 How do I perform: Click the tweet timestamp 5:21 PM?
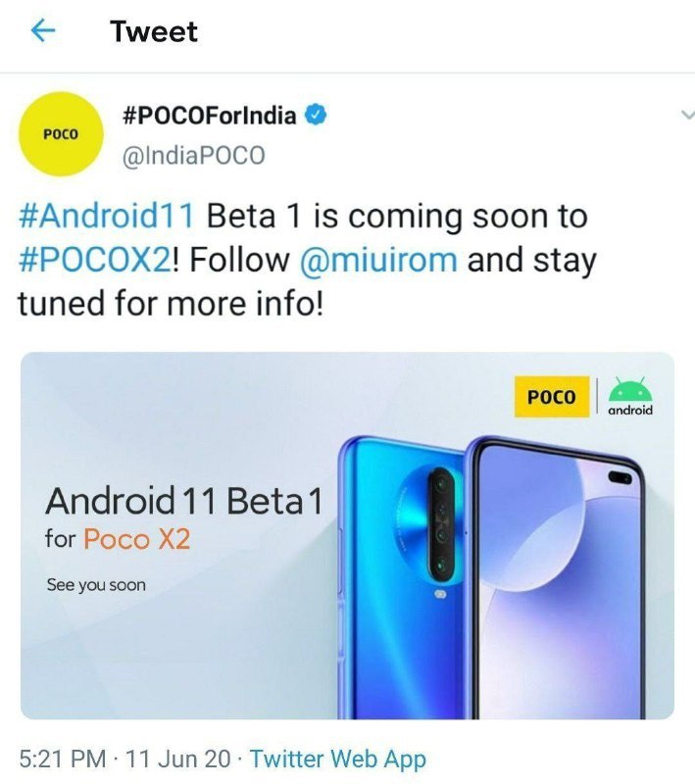pos(63,759)
